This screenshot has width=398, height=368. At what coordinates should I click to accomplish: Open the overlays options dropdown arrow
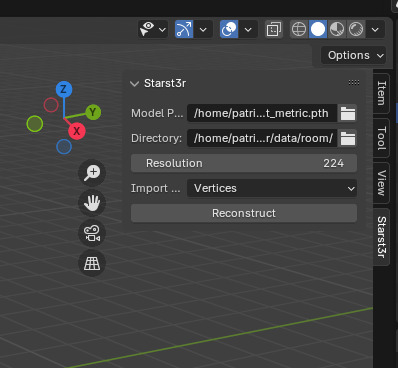(248, 30)
